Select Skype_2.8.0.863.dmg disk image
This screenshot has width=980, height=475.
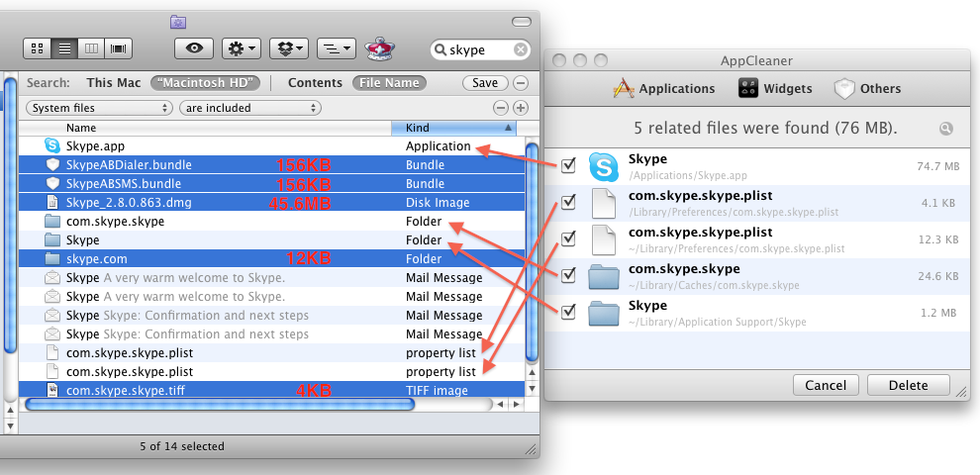(271, 203)
